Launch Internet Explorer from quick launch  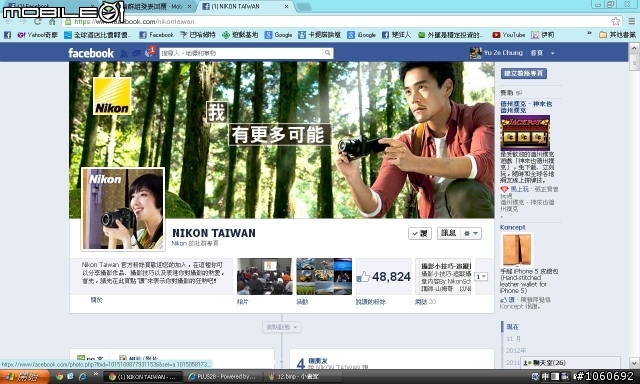pos(82,377)
